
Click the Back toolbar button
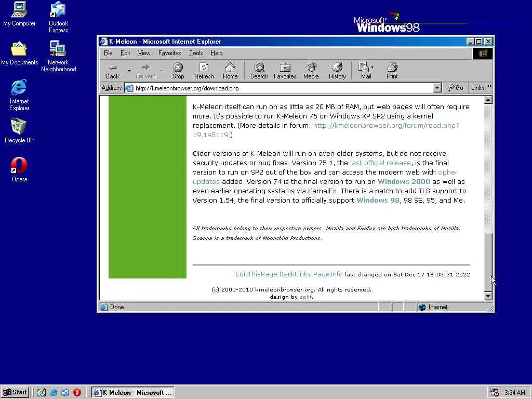113,71
